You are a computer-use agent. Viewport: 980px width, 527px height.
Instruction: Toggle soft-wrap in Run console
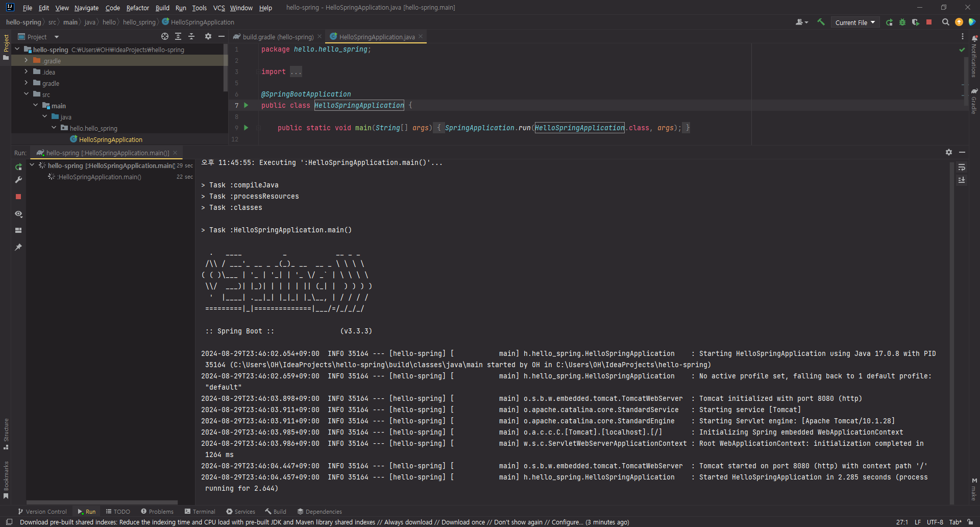962,167
